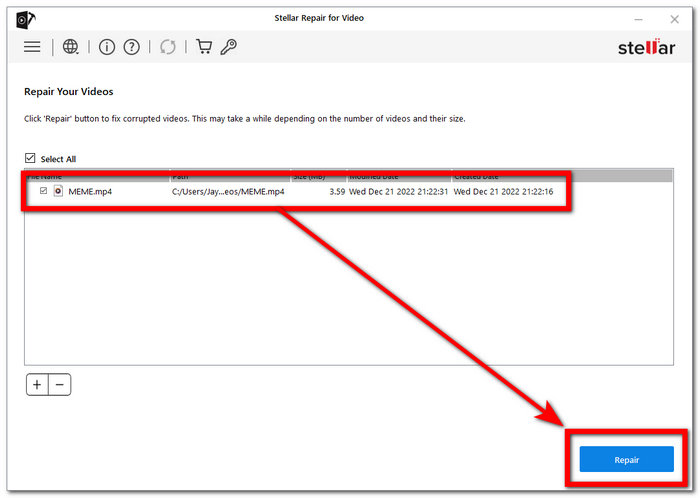Screen dimensions: 700x498
Task: Toggle the Select All checkbox
Action: tap(30, 158)
